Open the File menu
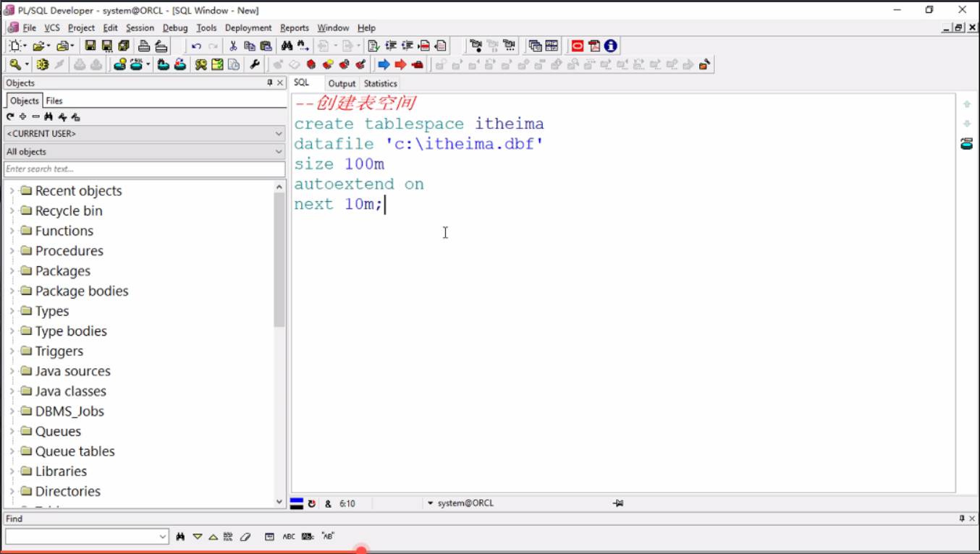 (x=29, y=27)
